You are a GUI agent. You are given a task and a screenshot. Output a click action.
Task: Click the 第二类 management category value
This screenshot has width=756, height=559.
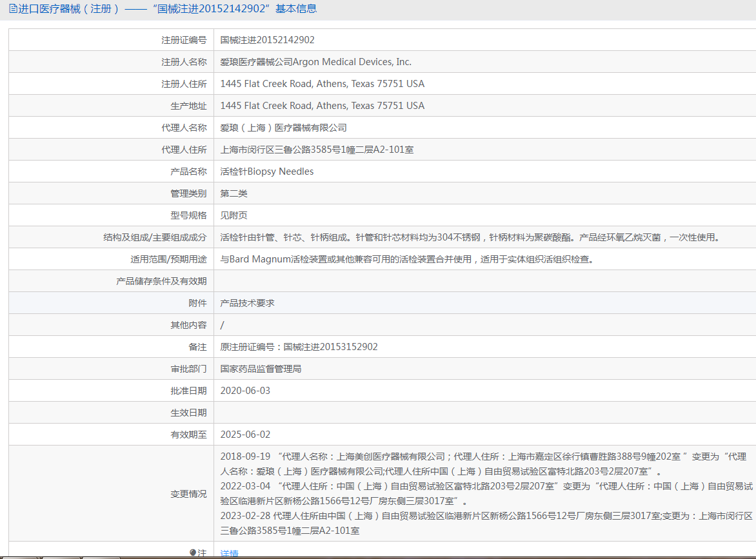[234, 193]
